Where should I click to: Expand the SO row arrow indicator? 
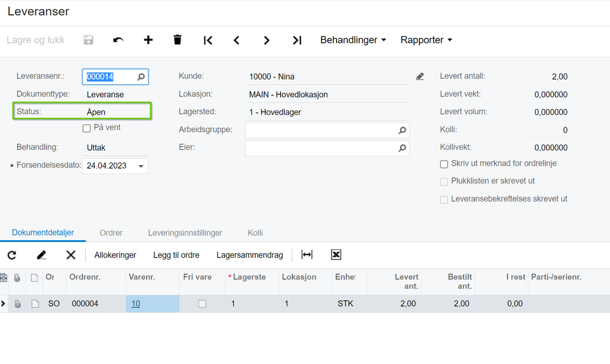point(3,304)
